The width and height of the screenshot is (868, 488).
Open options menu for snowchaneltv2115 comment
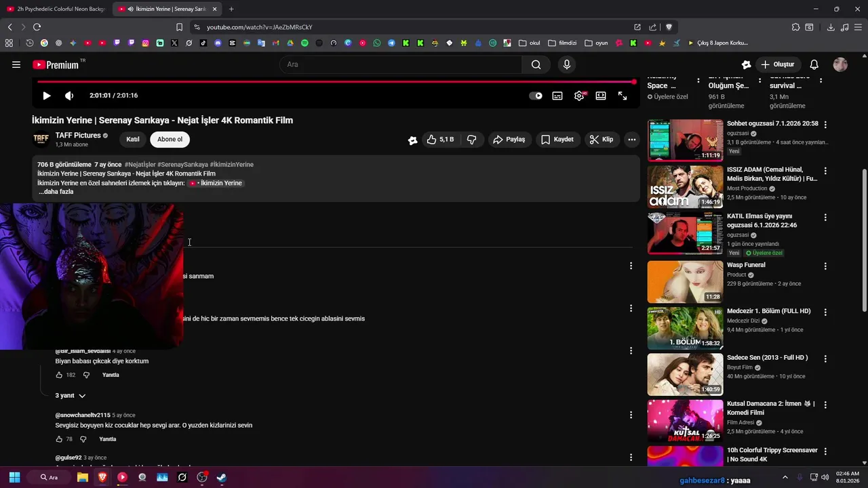click(631, 415)
